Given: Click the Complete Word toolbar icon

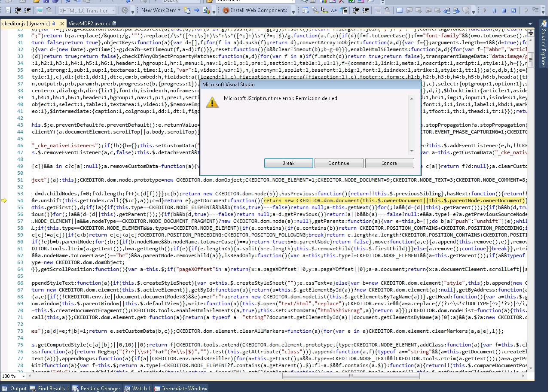Looking at the screenshot, I should point(333,10).
